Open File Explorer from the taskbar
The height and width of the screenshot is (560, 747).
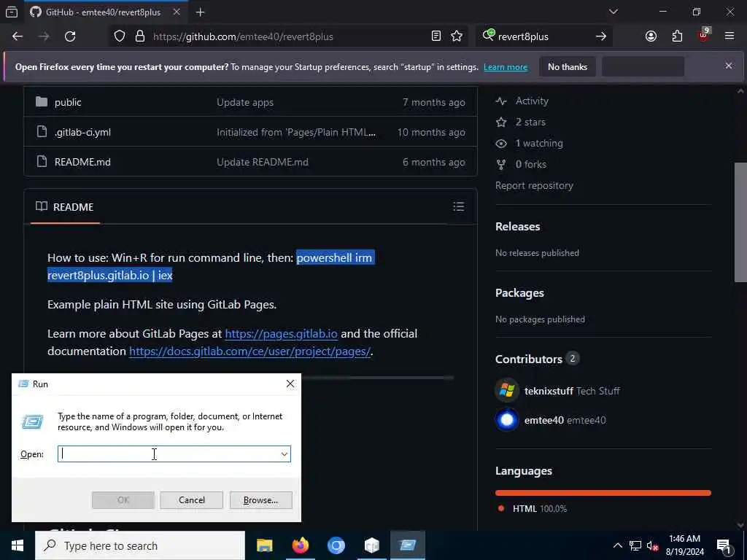coord(264,545)
